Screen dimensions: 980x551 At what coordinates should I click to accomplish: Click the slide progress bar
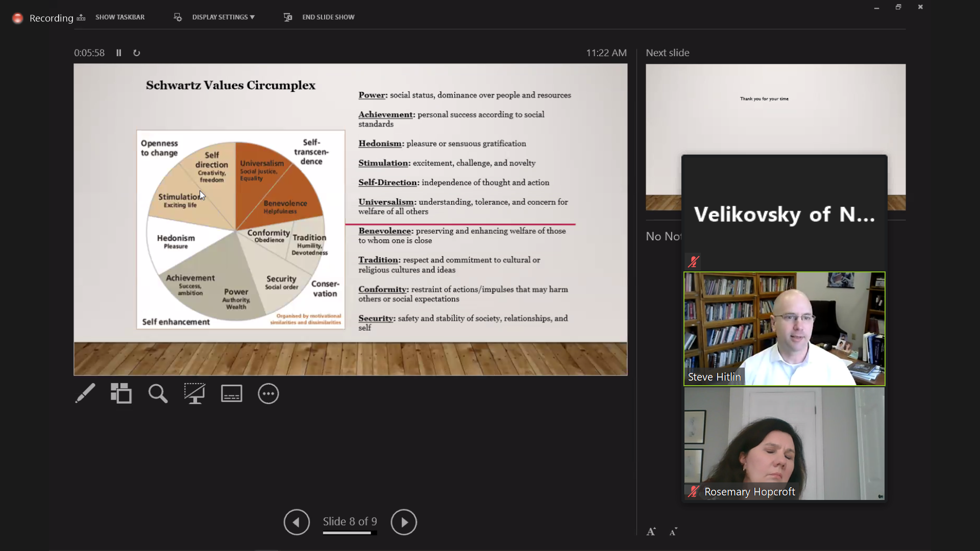tap(350, 533)
